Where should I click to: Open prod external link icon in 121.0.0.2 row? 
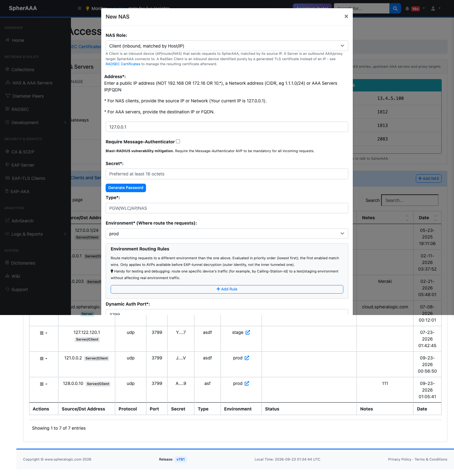click(x=247, y=358)
